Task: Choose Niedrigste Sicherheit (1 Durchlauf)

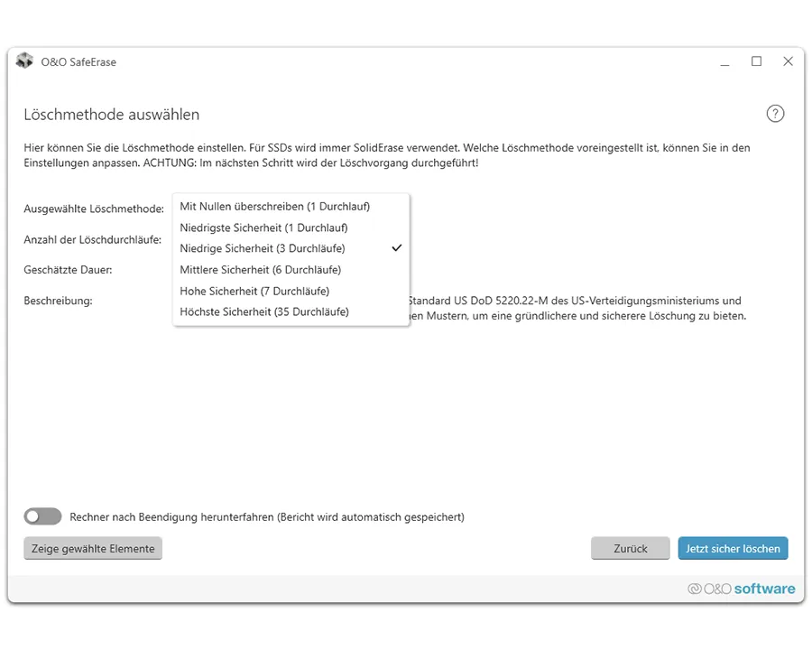Action: (291, 227)
